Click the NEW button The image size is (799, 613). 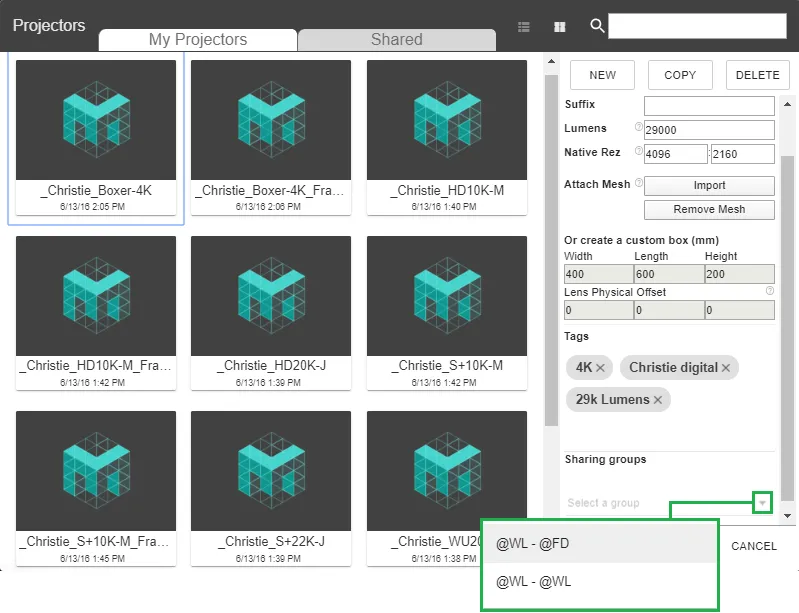point(602,75)
